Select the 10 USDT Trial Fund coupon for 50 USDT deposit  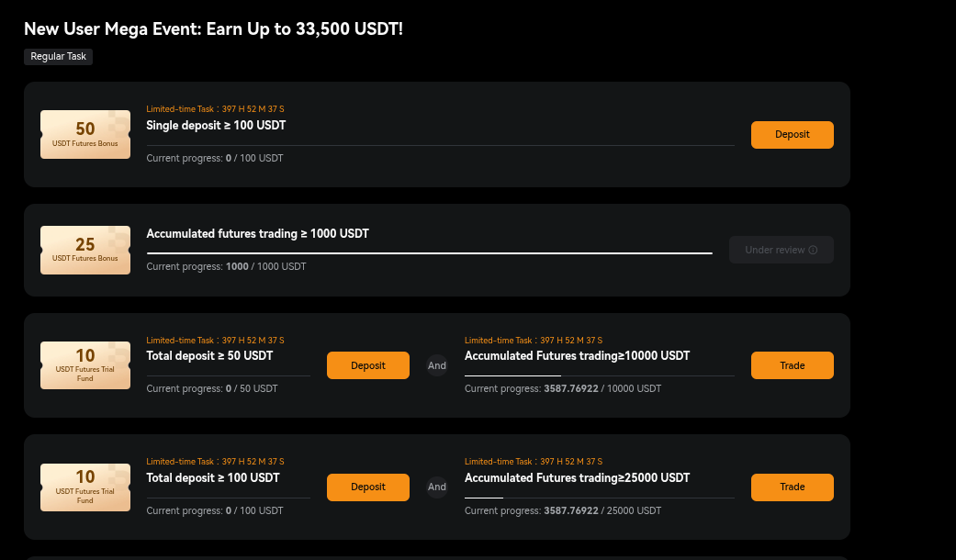85,365
